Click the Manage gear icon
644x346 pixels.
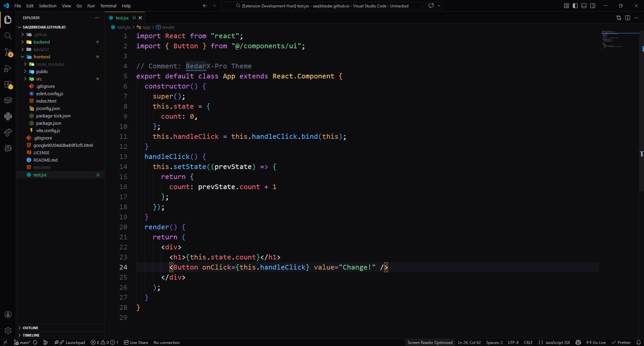pyautogui.click(x=8, y=330)
